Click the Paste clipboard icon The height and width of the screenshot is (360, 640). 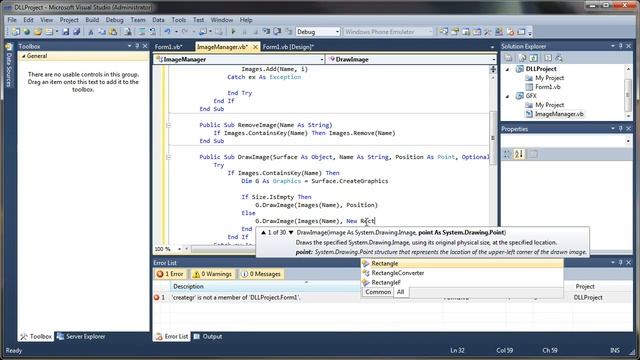[113, 32]
